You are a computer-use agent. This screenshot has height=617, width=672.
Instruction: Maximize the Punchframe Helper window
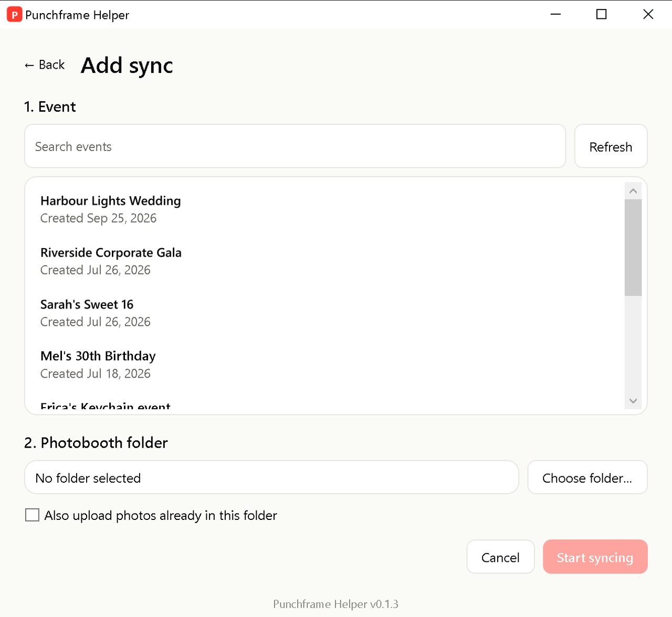[602, 14]
